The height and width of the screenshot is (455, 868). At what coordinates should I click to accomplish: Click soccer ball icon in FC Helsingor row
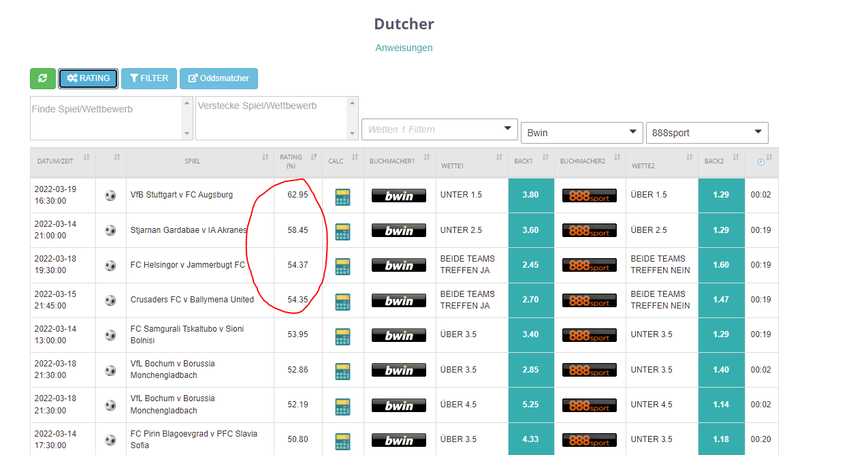[x=110, y=265]
